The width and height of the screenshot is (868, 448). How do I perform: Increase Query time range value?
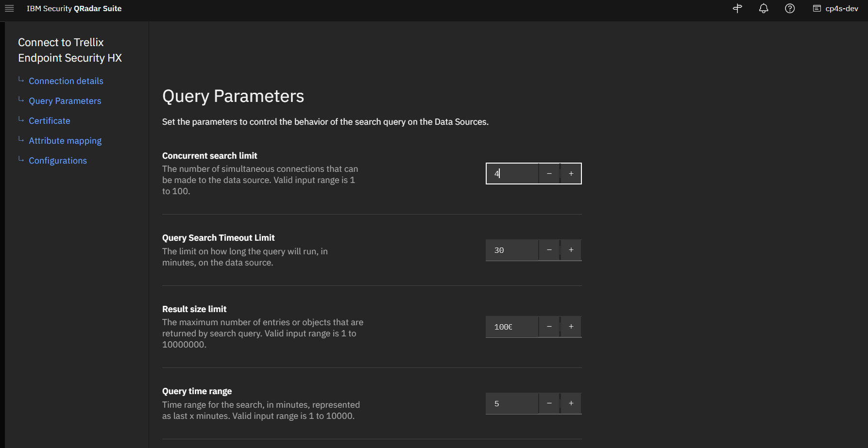[571, 403]
